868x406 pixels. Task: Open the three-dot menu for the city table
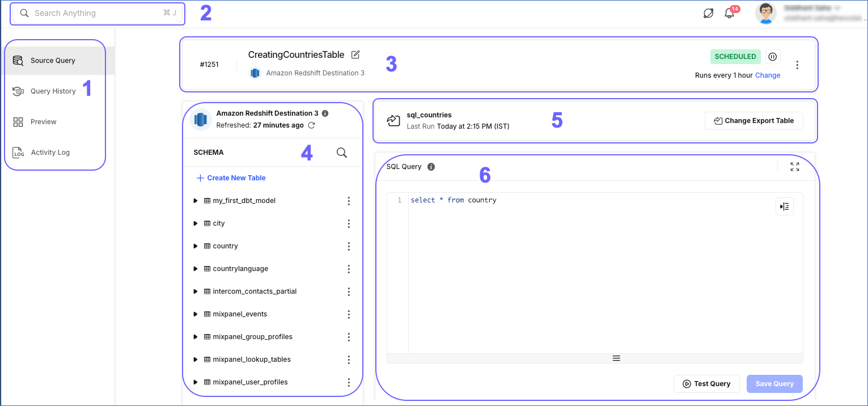click(x=349, y=223)
